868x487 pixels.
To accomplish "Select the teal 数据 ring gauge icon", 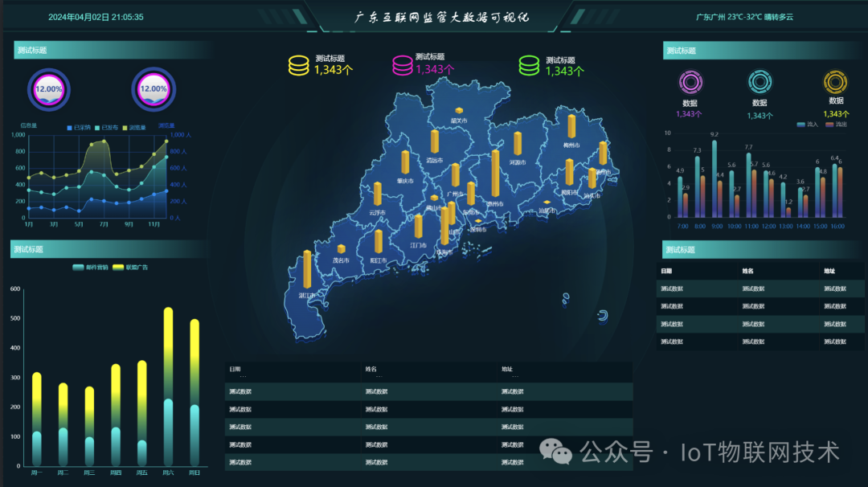I will (x=760, y=81).
